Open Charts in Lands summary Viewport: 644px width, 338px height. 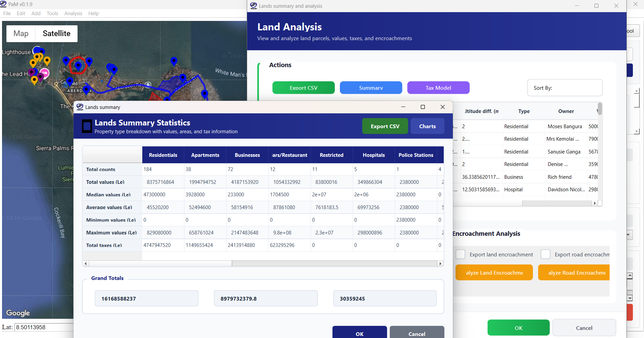pos(427,126)
